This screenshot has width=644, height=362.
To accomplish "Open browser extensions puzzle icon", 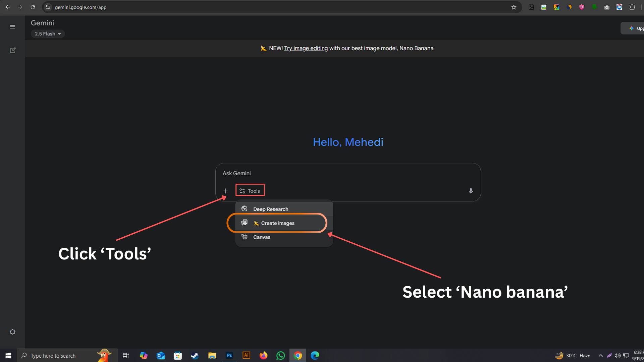I will tap(632, 7).
